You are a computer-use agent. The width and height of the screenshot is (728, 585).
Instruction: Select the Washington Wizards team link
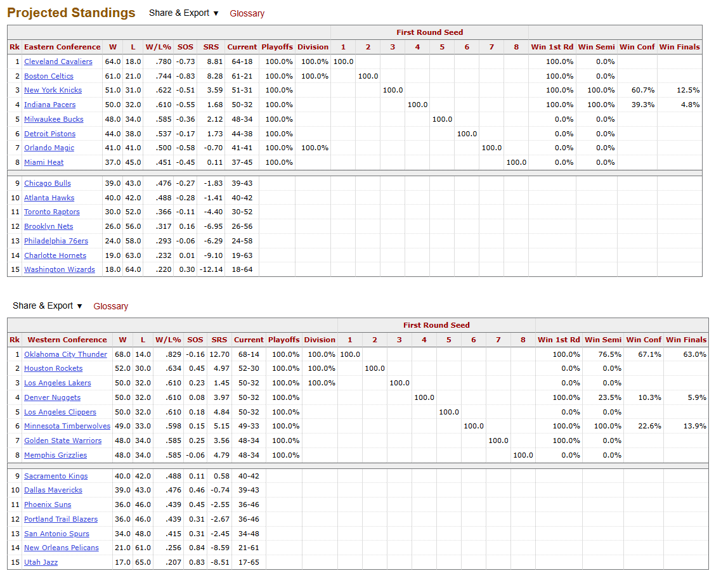tap(59, 269)
